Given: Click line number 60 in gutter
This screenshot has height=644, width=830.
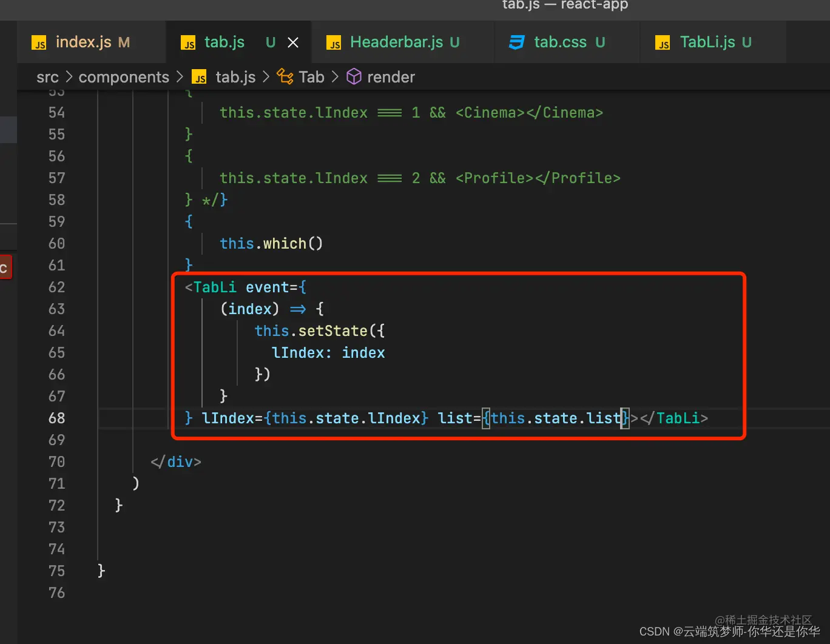Looking at the screenshot, I should click(x=56, y=244).
